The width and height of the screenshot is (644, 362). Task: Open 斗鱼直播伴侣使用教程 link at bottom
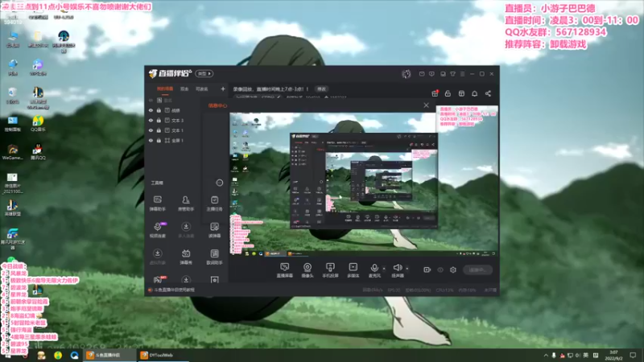(x=174, y=290)
